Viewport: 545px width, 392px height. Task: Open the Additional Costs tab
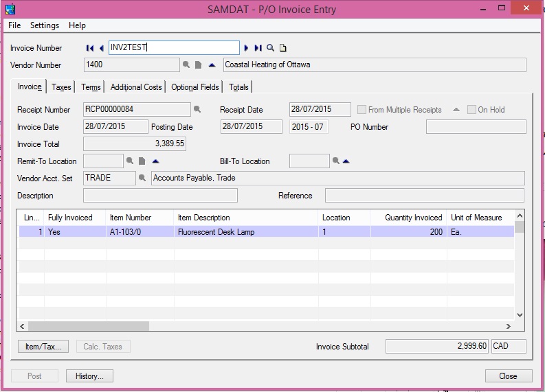pos(136,87)
